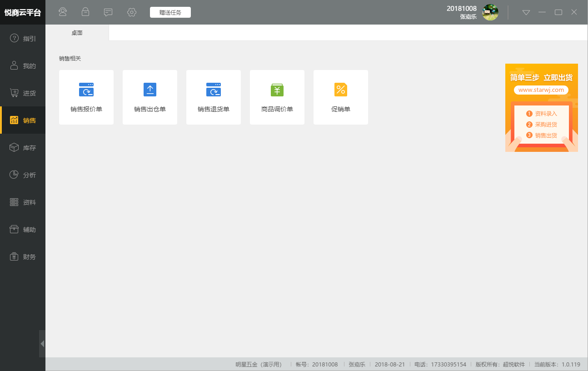This screenshot has height=371, width=588.
Task: Open the messages chat icon
Action: pos(108,12)
